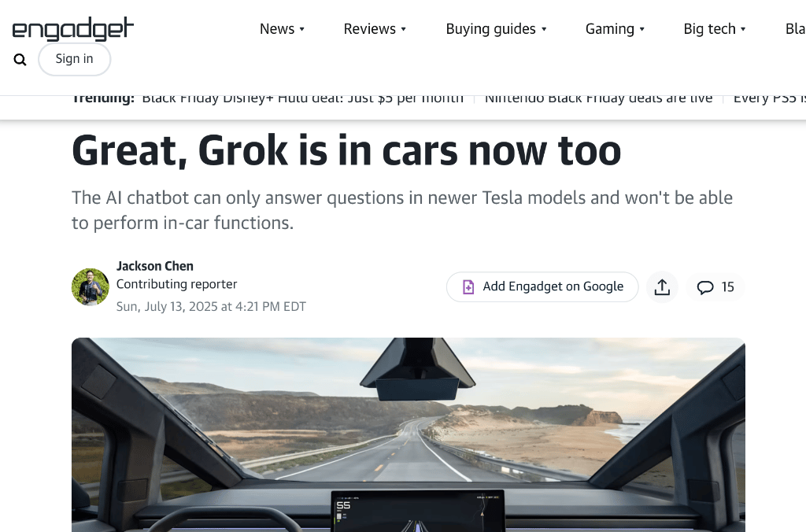Open the Gaming menu
The image size is (806, 532).
click(615, 29)
